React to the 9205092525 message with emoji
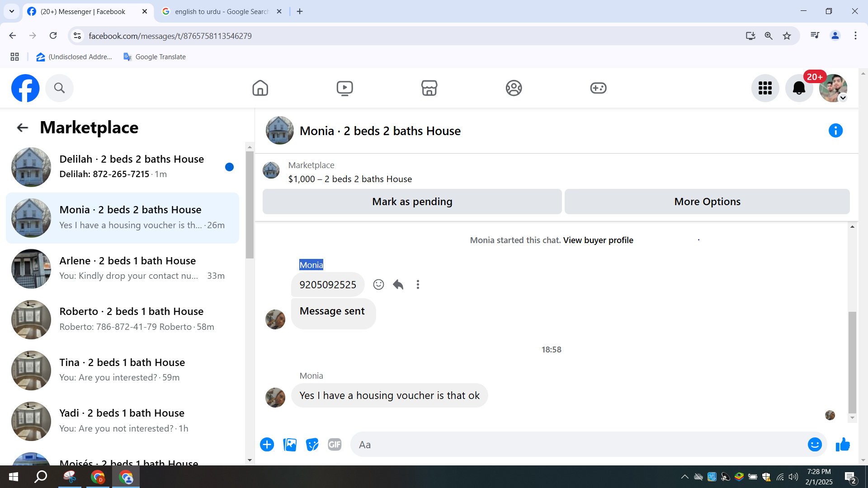This screenshot has width=868, height=488. point(378,285)
